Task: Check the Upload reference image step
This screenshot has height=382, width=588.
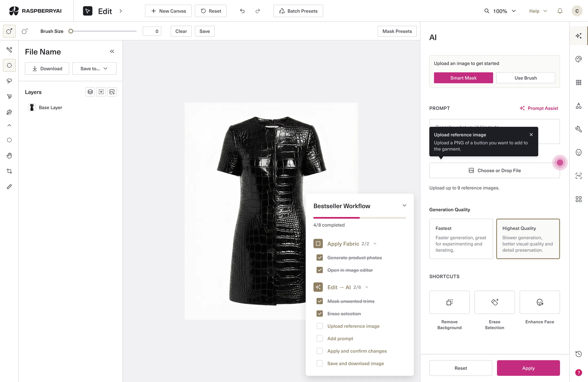Action: [x=320, y=326]
